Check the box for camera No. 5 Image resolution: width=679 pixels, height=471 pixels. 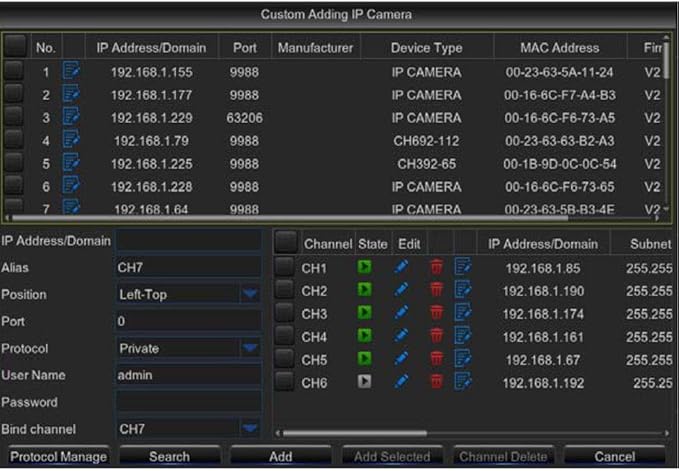[x=13, y=162]
